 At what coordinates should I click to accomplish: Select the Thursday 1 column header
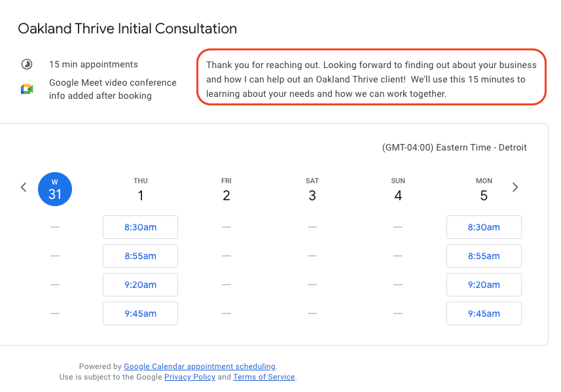point(140,190)
